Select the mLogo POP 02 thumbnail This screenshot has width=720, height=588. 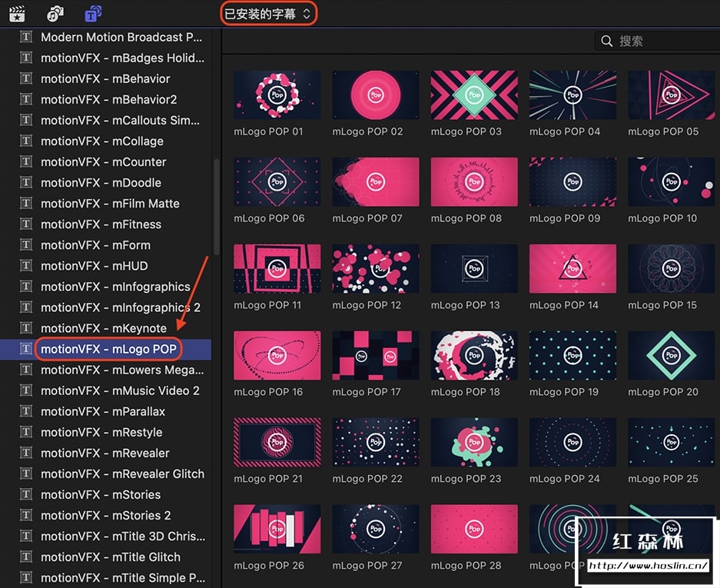point(376,95)
